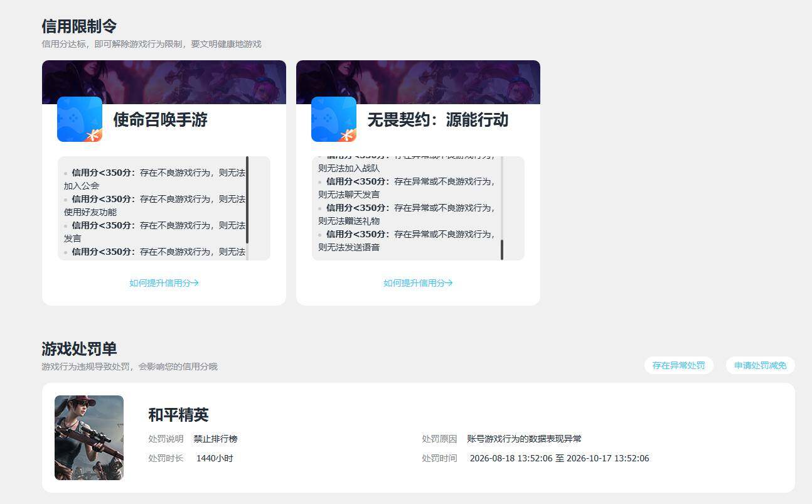Click the 无法使用好友功能 restriction row
The height and width of the screenshot is (504, 812).
[154, 205]
